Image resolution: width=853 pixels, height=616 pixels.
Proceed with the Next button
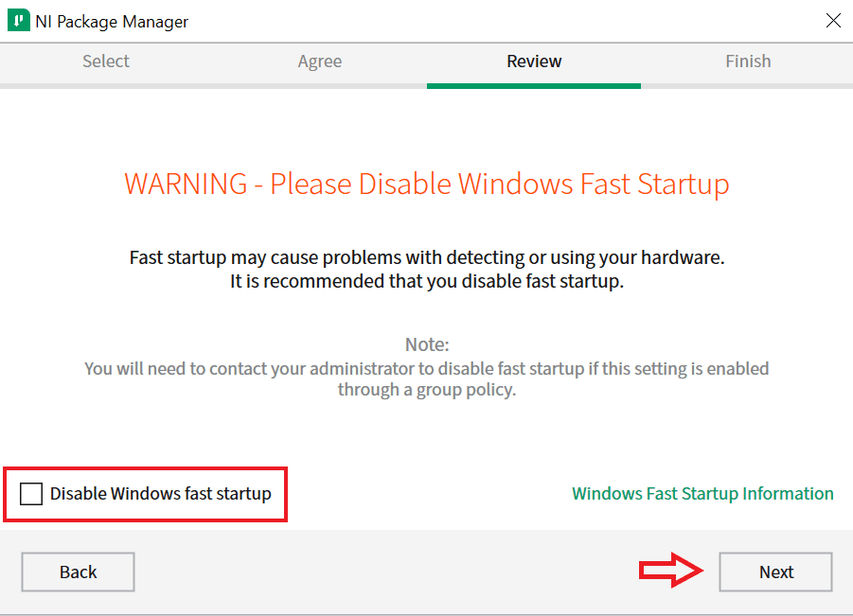click(x=775, y=572)
